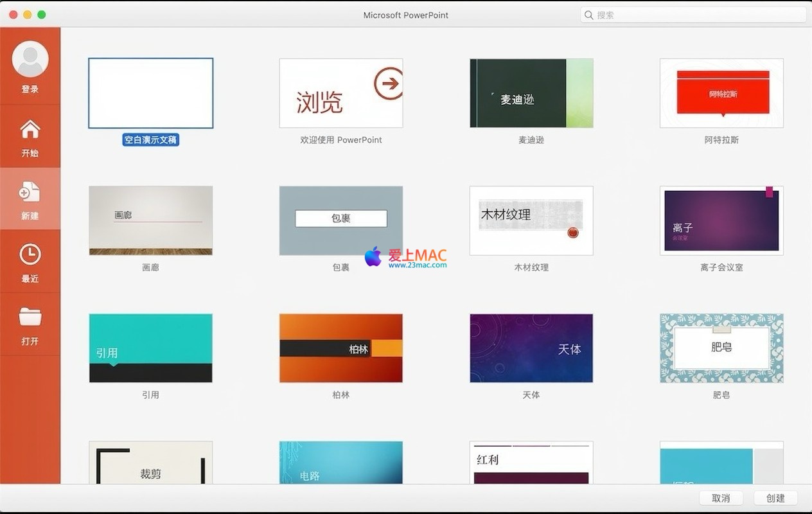Pick the red Atlas (阿特拉斯) template
Image resolution: width=812 pixels, height=514 pixels.
pyautogui.click(x=721, y=93)
